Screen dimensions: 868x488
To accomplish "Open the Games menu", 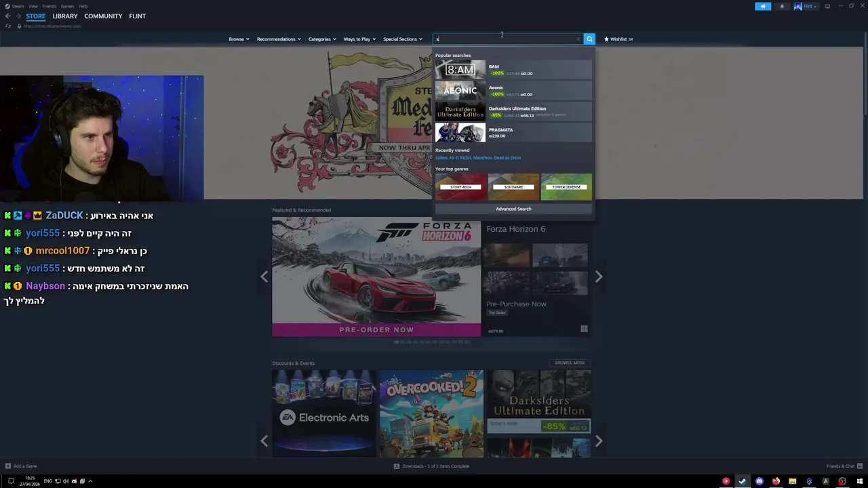I will pos(67,6).
